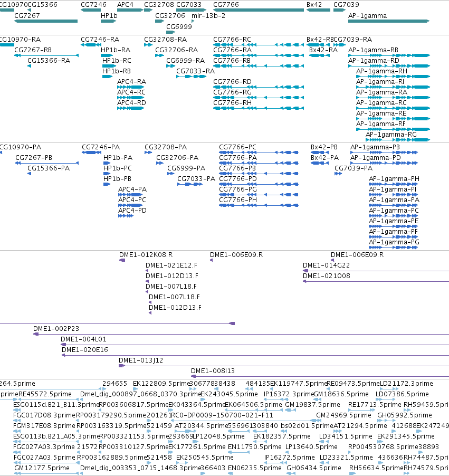
Task: Click protein CG7039-PA
Action: tap(354, 168)
